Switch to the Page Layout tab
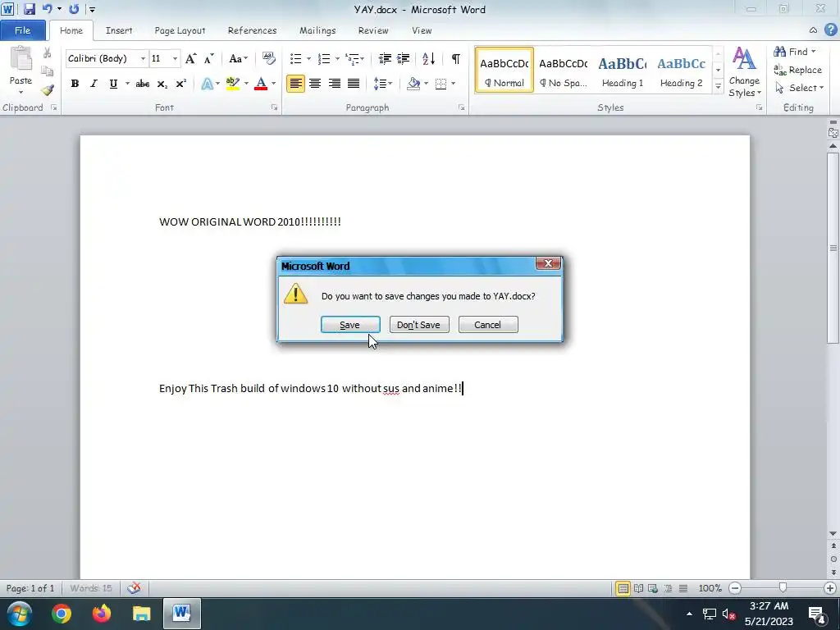 (180, 30)
